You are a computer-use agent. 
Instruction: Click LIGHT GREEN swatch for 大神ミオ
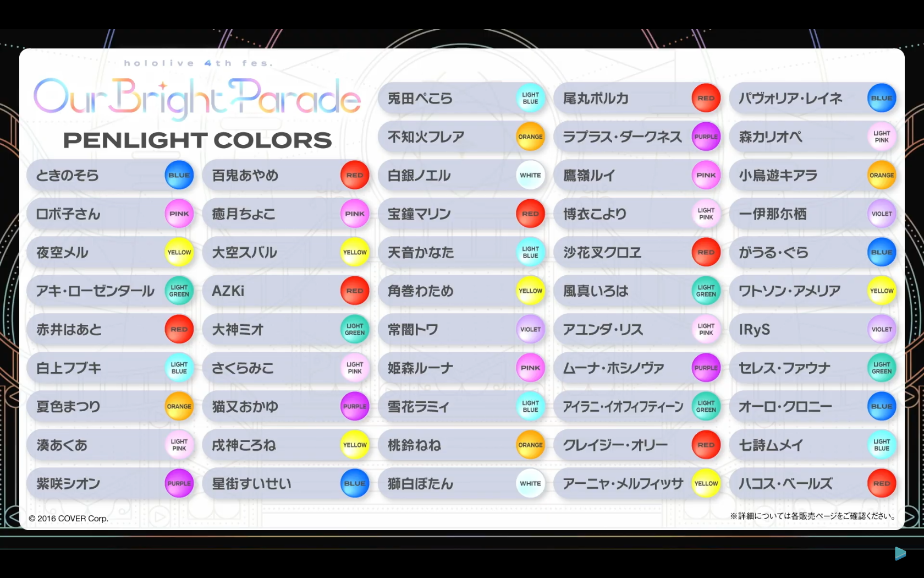click(x=355, y=329)
